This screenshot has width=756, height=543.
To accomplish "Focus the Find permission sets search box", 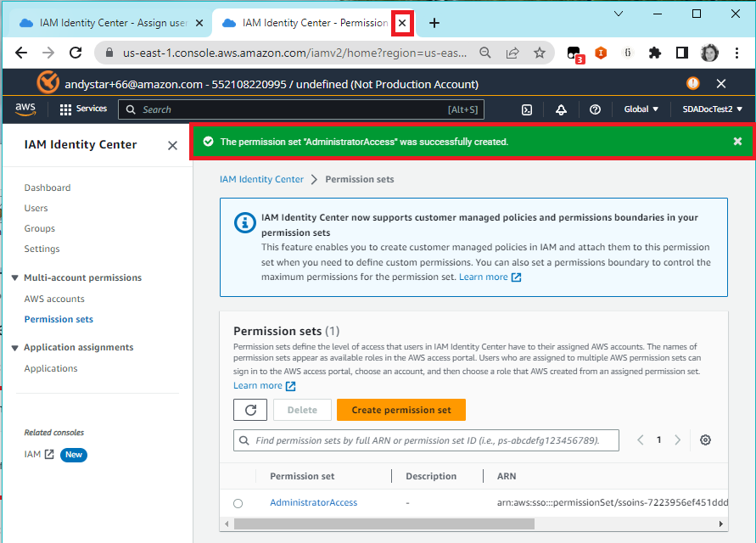I will [x=426, y=440].
